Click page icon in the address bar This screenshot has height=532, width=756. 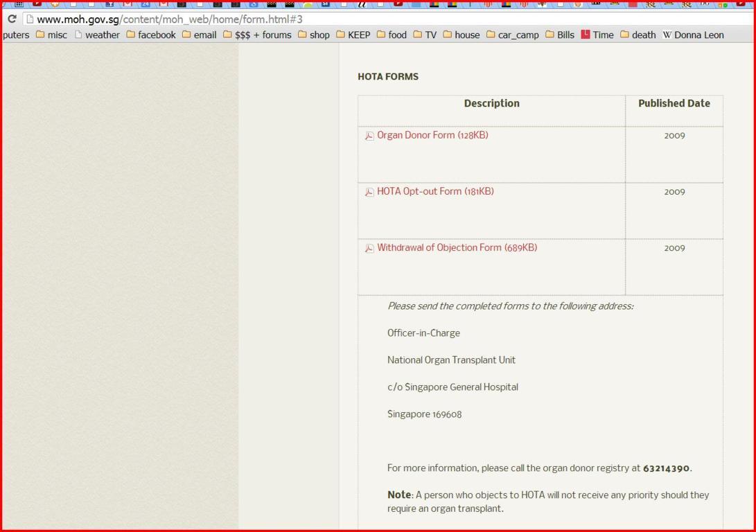coord(30,19)
